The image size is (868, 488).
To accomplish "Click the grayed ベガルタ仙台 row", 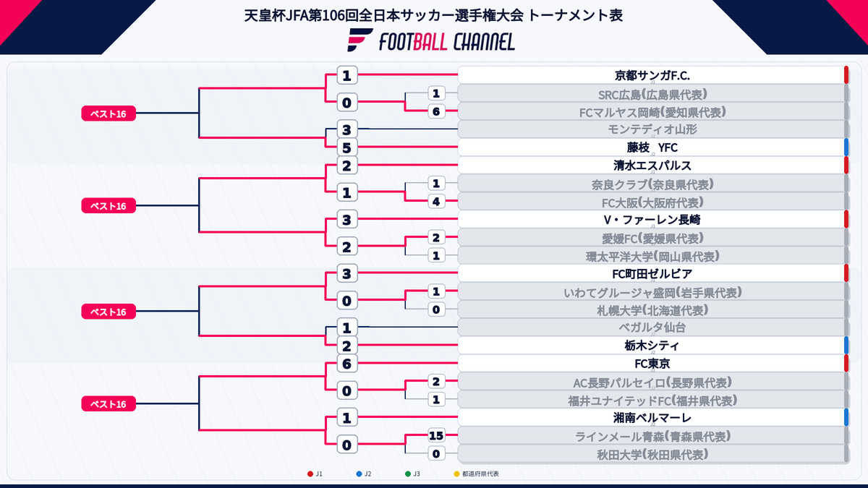I will [653, 328].
